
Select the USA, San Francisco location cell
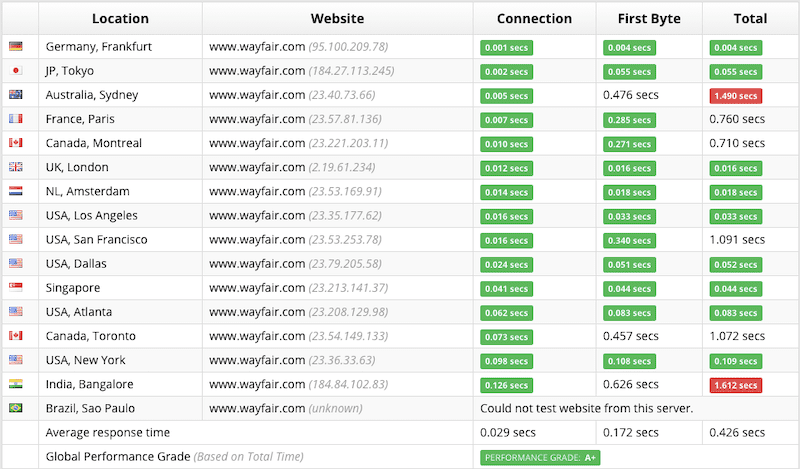pyautogui.click(x=120, y=239)
